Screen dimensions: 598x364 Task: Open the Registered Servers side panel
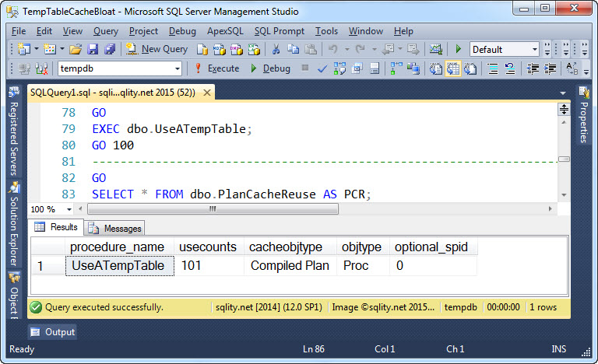point(14,131)
